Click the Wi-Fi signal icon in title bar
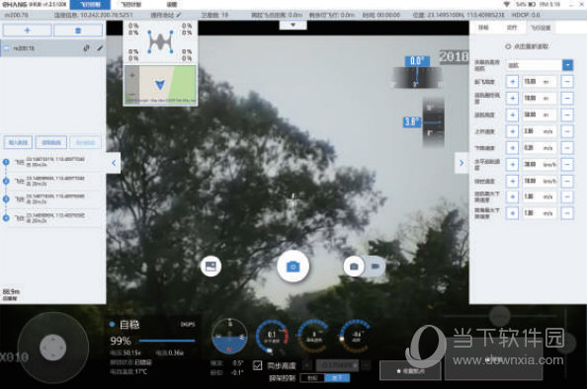 (507, 4)
